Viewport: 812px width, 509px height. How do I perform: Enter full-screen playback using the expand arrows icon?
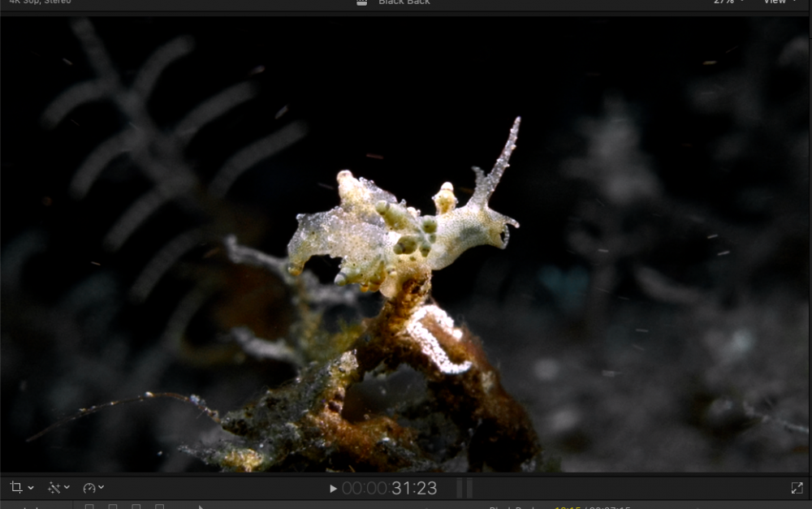click(797, 488)
